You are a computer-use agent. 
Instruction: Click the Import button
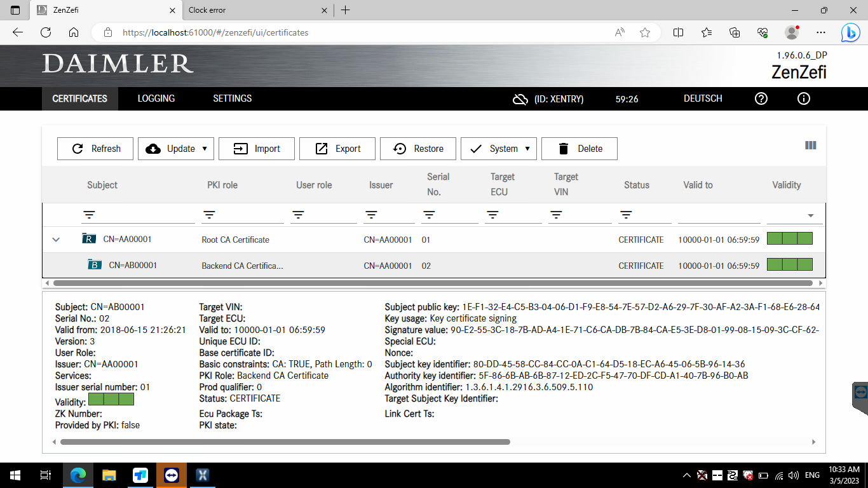tap(256, 148)
